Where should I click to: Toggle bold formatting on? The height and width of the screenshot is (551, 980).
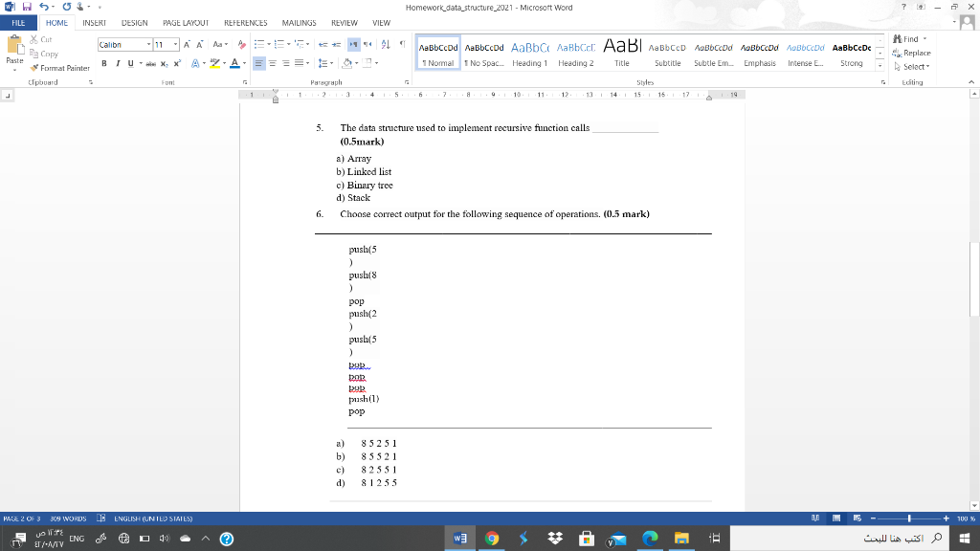coord(105,63)
